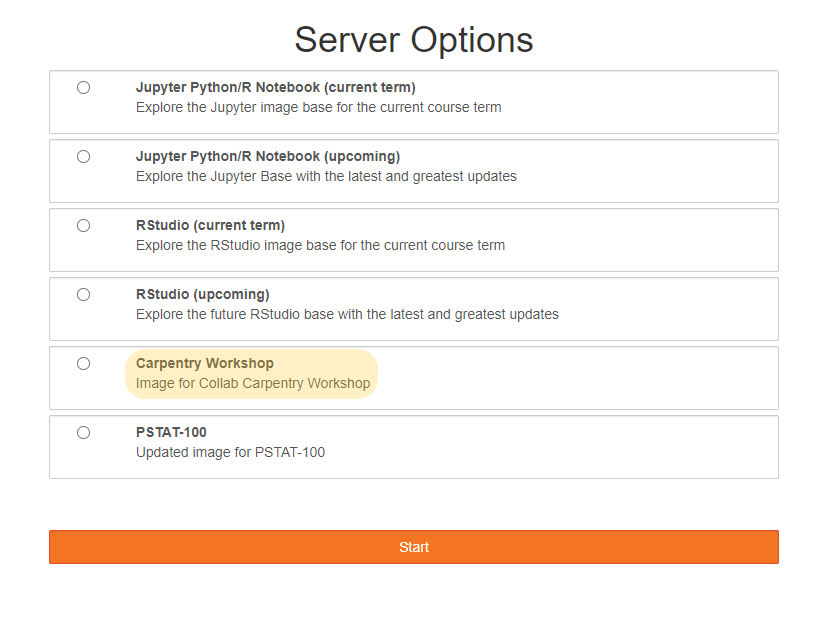This screenshot has height=625, width=816.
Task: Click the 'Jupyter Python/R Notebook (current term)' title
Action: [x=276, y=87]
